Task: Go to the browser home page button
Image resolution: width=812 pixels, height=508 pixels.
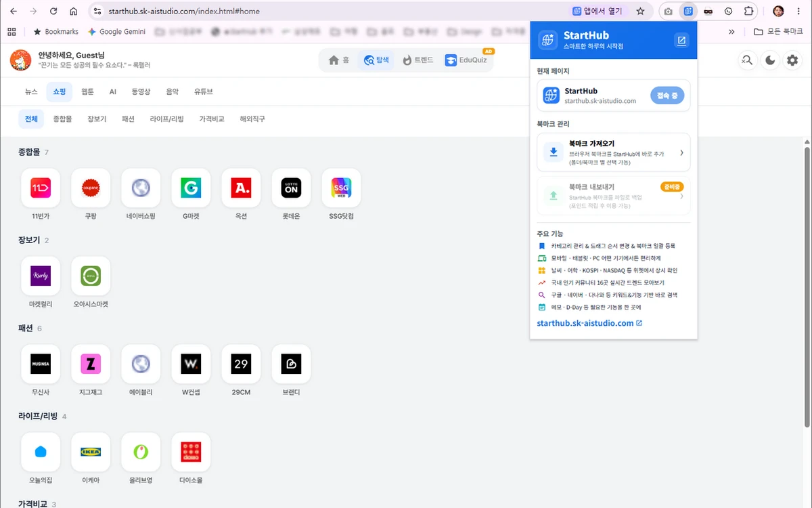Action: (73, 12)
